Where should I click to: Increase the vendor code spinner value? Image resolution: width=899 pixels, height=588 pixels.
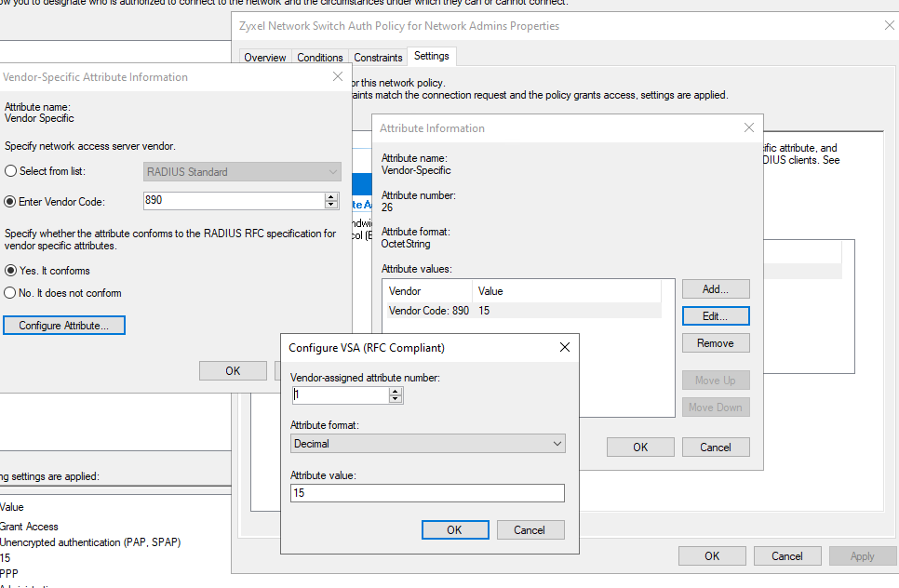(x=330, y=196)
